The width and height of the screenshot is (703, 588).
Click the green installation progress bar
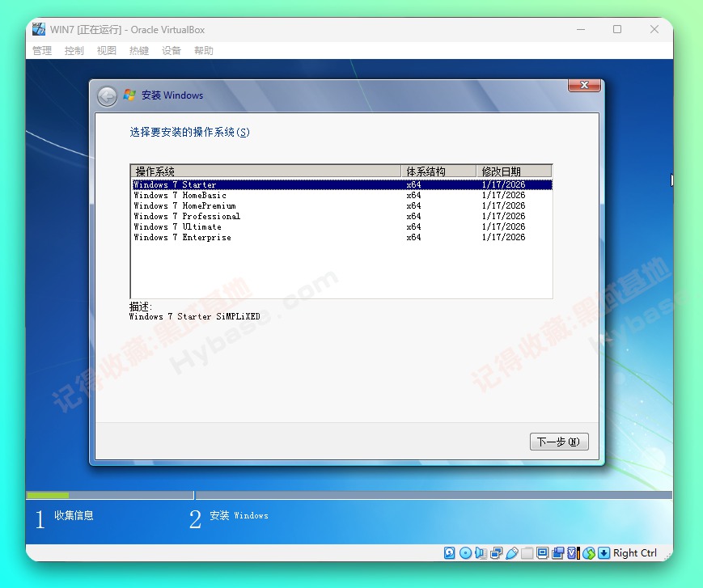pos(47,494)
